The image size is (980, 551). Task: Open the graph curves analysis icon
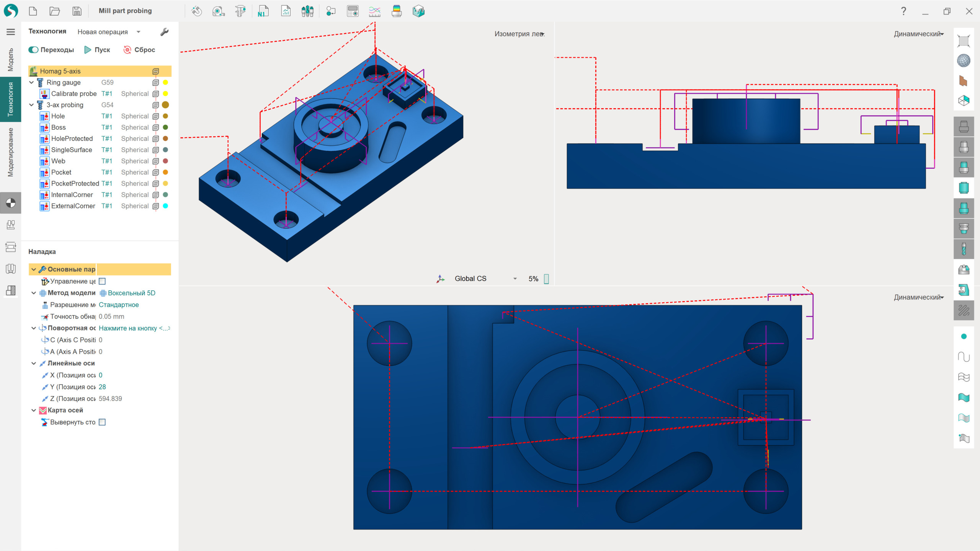pyautogui.click(x=374, y=11)
